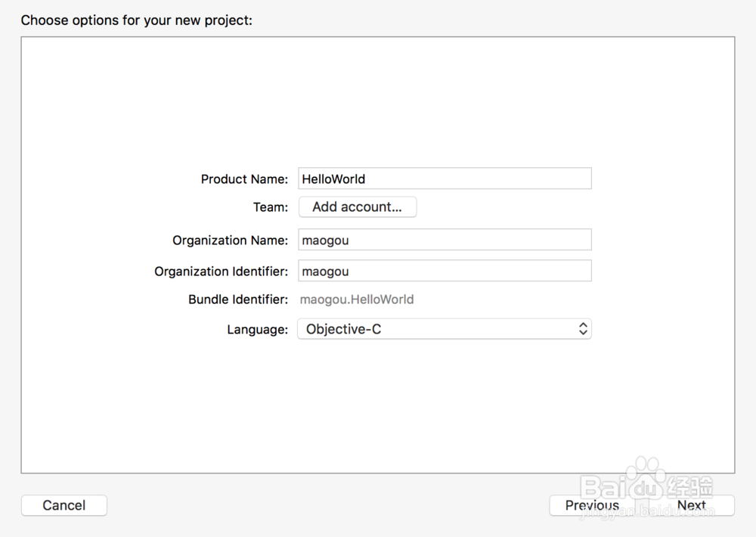Click the Choose options heading text
Viewport: 756px width, 537px height.
pyautogui.click(x=136, y=20)
